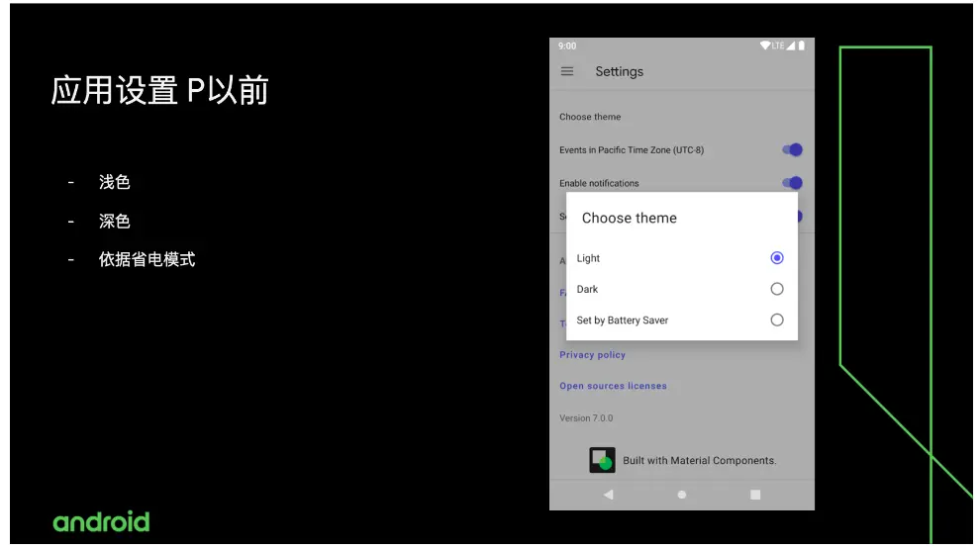
Task: Click the 9:00 clock in status bar
Action: pos(567,46)
